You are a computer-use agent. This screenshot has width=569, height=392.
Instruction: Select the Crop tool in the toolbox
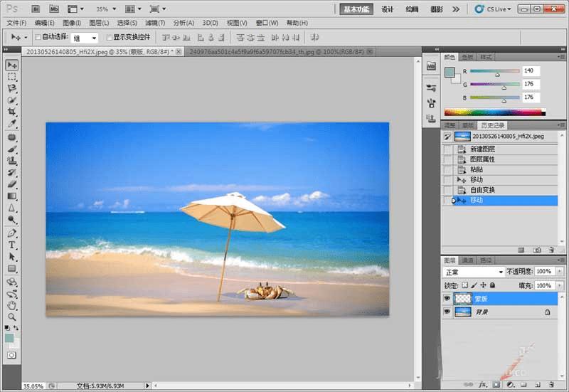pyautogui.click(x=12, y=112)
